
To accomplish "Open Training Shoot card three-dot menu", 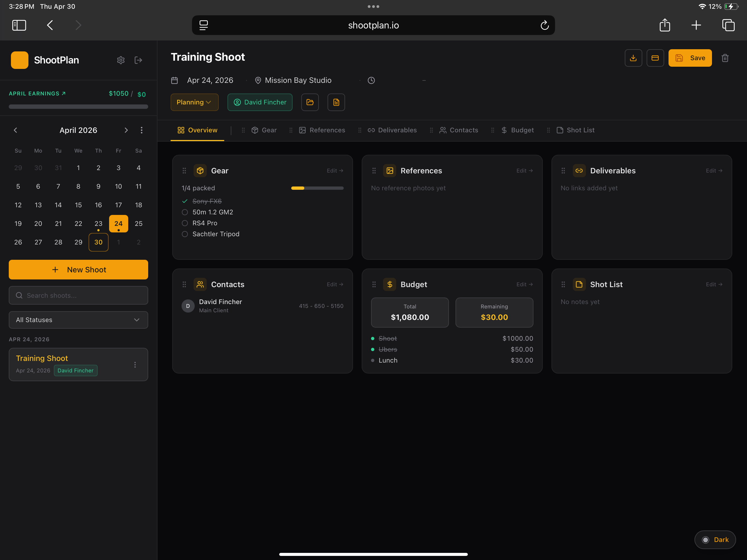I will [135, 365].
